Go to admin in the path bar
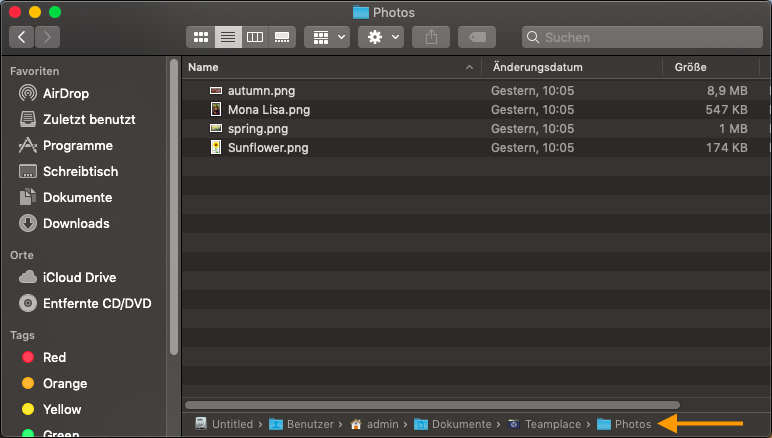The height and width of the screenshot is (438, 772). [374, 424]
